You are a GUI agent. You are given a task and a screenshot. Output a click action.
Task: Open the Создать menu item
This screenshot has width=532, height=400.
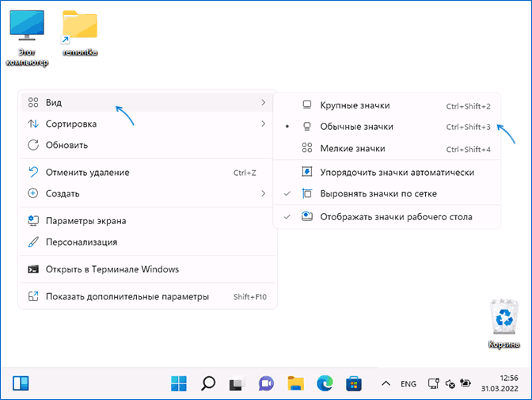pyautogui.click(x=147, y=193)
